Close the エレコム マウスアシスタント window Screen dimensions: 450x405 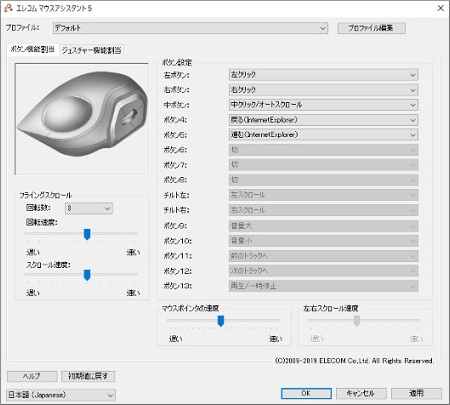[440, 8]
